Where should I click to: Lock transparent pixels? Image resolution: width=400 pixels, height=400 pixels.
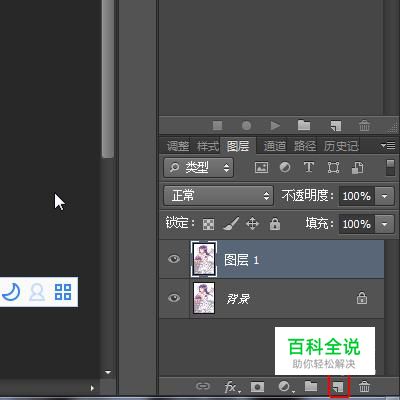coord(209,224)
